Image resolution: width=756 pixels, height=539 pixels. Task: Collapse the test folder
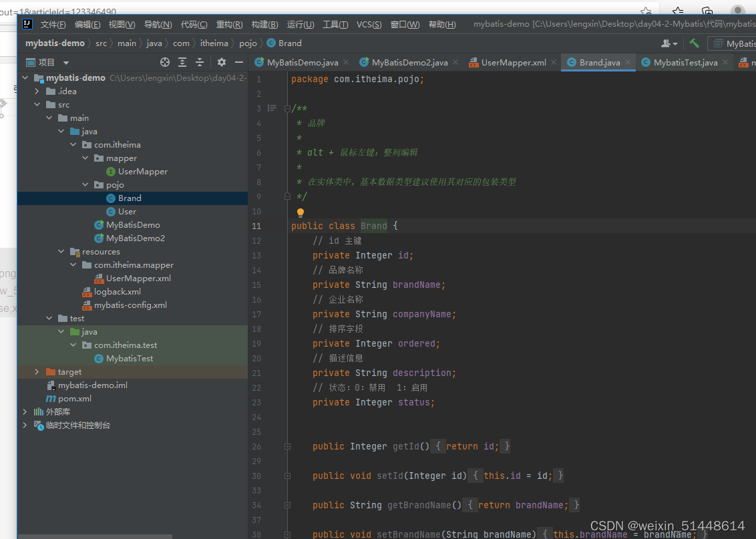point(49,318)
